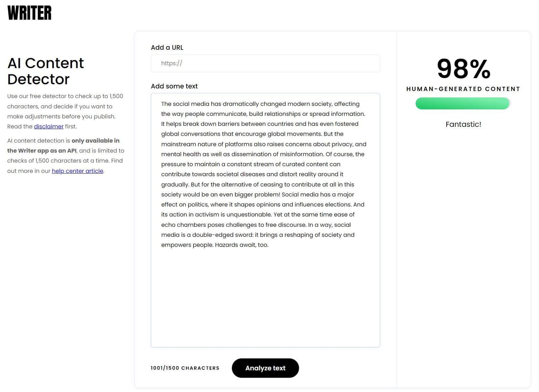Click the 1001/1500 characters counter
Viewport: 539px width, 392px height.
click(x=185, y=368)
